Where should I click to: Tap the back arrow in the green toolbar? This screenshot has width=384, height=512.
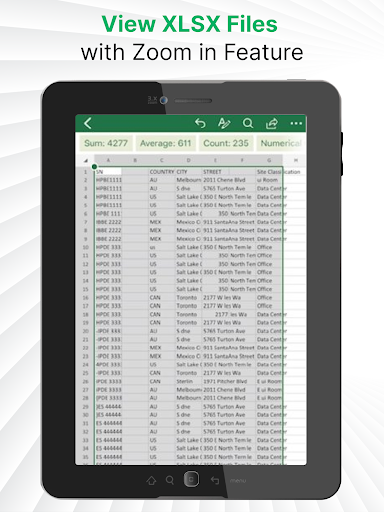tap(88, 123)
